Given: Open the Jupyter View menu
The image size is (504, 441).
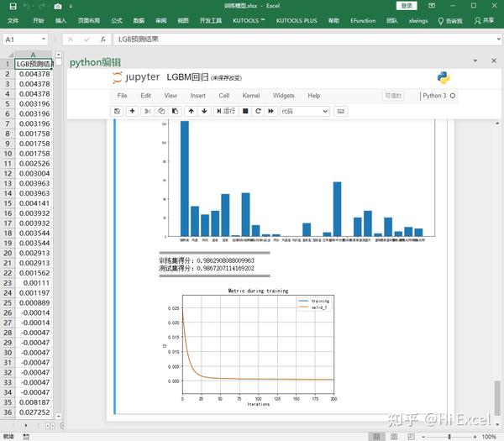Looking at the screenshot, I should [x=171, y=96].
